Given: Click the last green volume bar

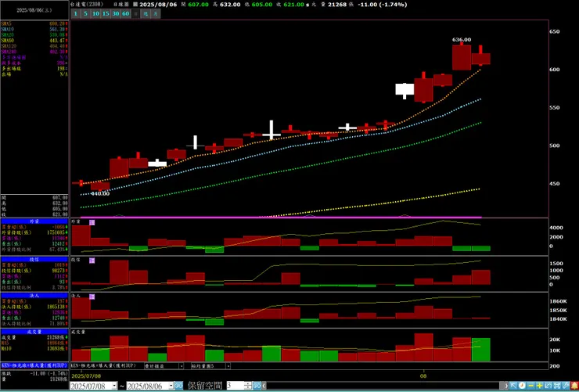Looking at the screenshot, I should point(481,350).
